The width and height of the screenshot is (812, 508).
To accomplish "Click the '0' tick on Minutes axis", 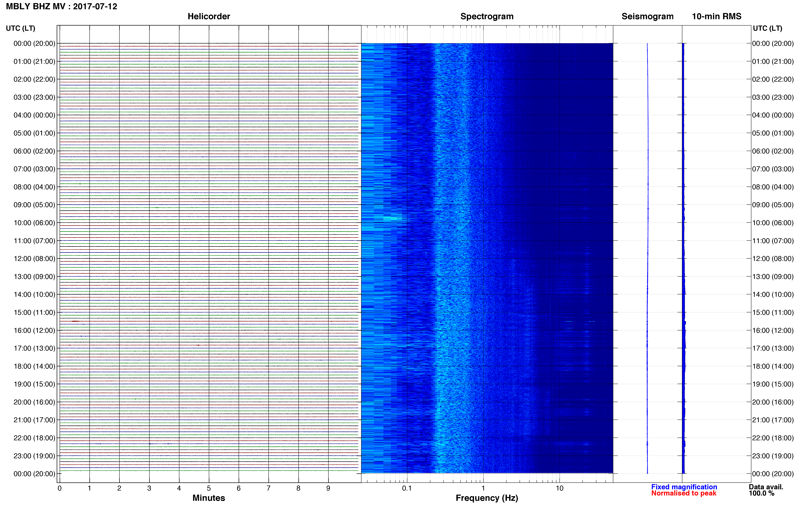I will (x=59, y=488).
